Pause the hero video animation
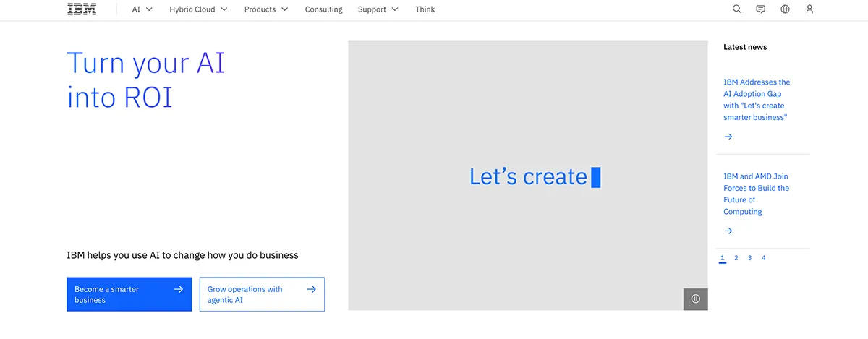This screenshot has height=339, width=868. (x=696, y=299)
